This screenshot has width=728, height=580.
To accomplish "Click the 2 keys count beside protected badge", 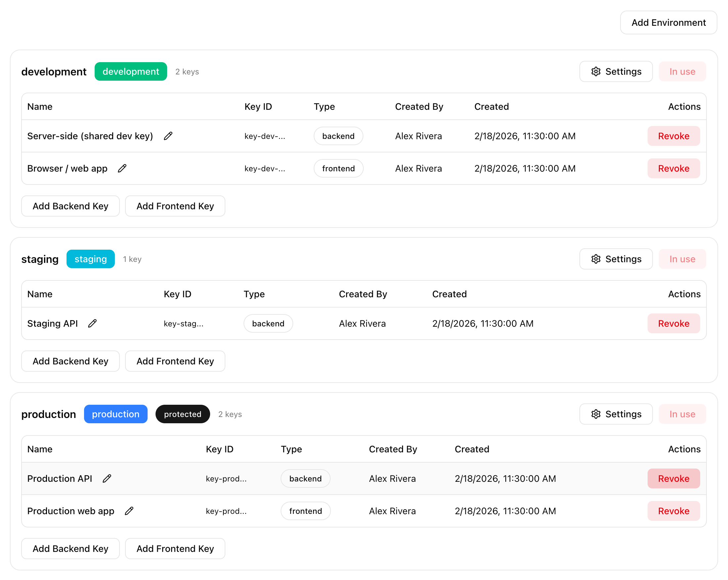I will coord(230,414).
